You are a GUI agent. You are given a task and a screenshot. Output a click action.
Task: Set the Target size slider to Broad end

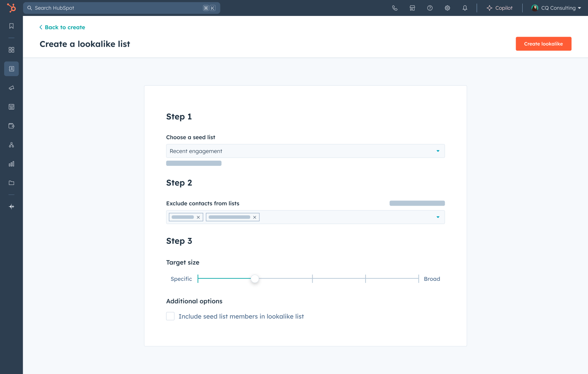419,279
